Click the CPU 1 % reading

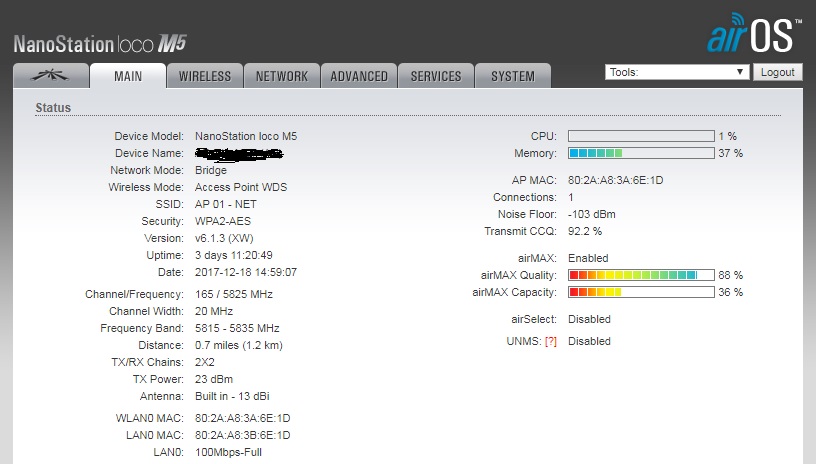(x=728, y=136)
